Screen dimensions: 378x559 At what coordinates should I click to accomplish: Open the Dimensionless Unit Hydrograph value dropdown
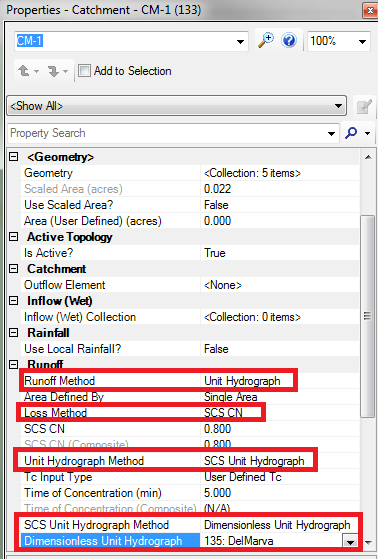tap(350, 542)
